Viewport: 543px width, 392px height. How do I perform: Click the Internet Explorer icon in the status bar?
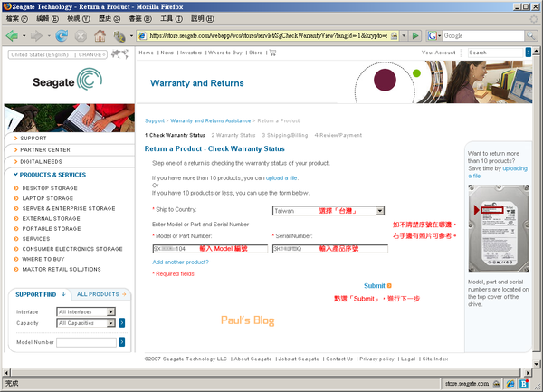click(510, 384)
